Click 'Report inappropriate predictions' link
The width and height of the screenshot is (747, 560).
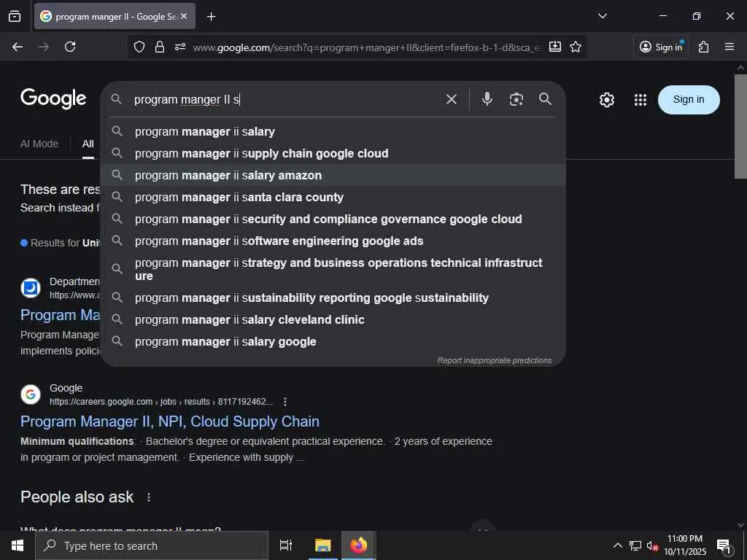pos(495,360)
